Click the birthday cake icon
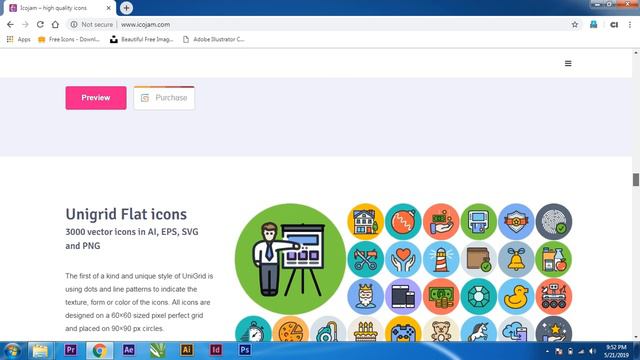The height and width of the screenshot is (360, 640). (365, 329)
